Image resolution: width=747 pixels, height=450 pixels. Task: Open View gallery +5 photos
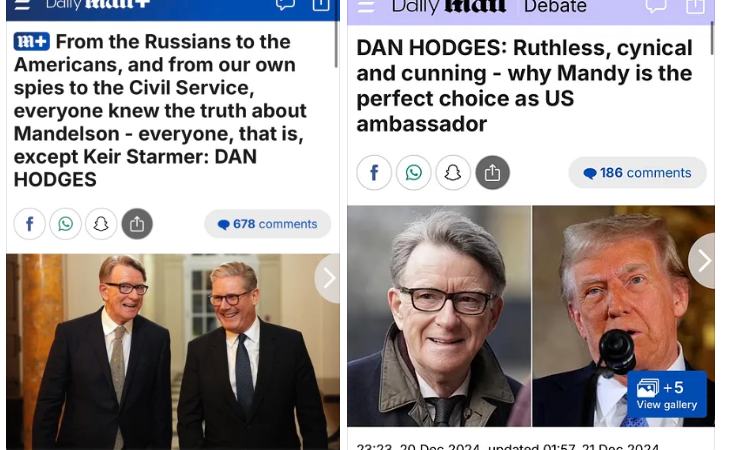tap(666, 395)
